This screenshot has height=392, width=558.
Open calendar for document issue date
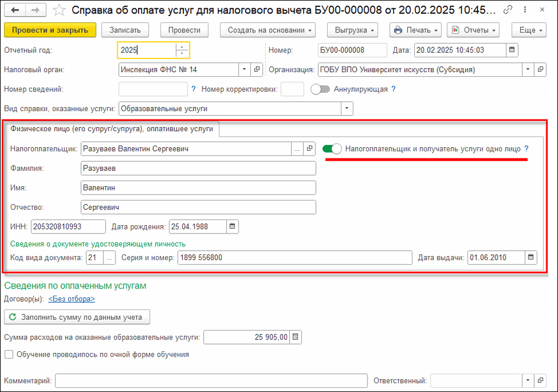click(x=531, y=257)
